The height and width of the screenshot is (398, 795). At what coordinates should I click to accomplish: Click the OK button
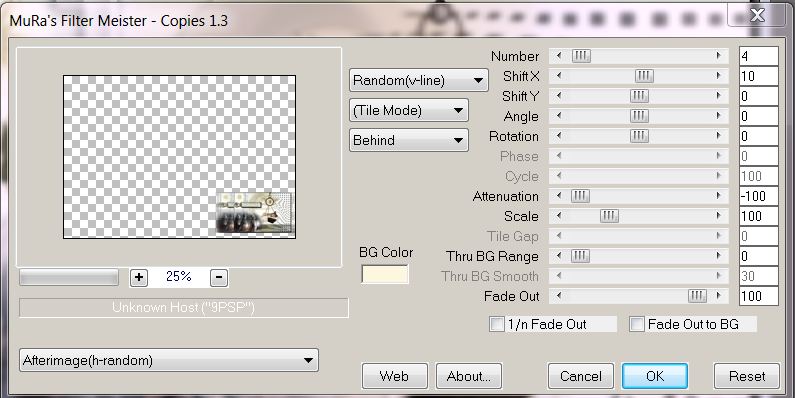click(x=655, y=376)
